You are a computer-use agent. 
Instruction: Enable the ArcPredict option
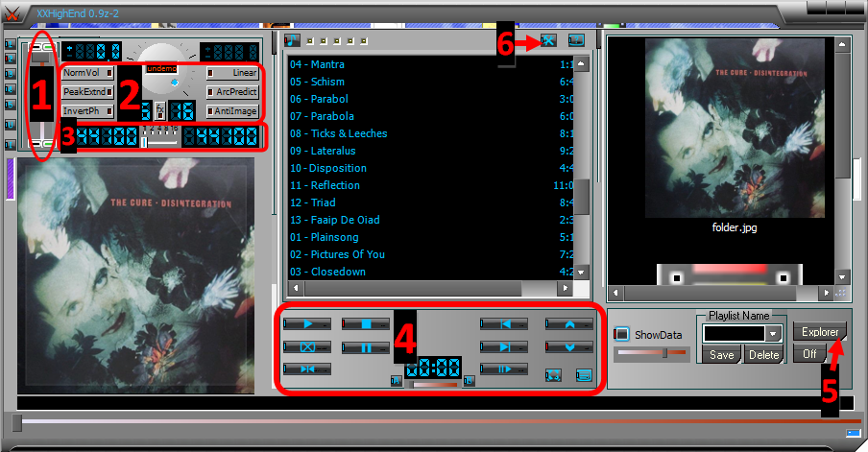(232, 92)
